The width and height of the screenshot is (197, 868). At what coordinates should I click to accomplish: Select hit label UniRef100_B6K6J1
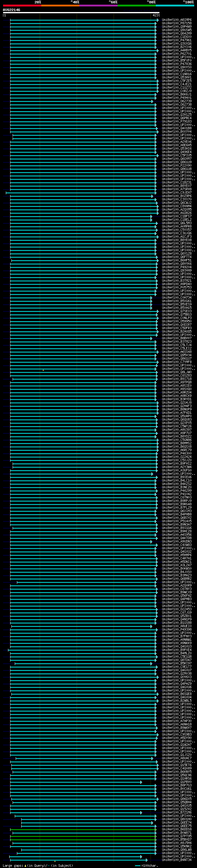pyautogui.click(x=177, y=94)
